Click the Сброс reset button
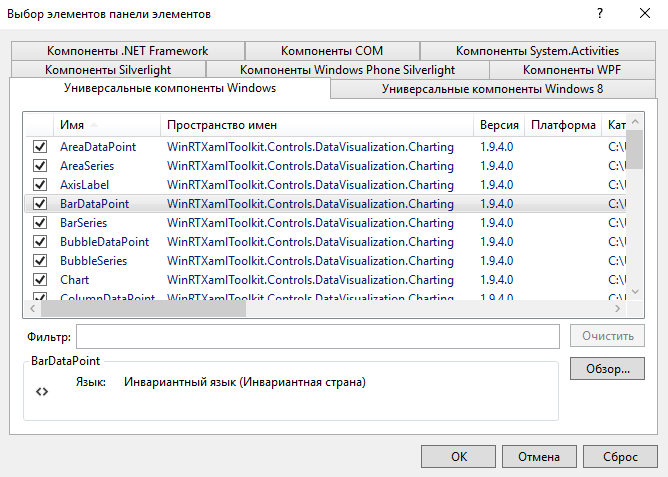Image resolution: width=668 pixels, height=477 pixels. tap(620, 456)
